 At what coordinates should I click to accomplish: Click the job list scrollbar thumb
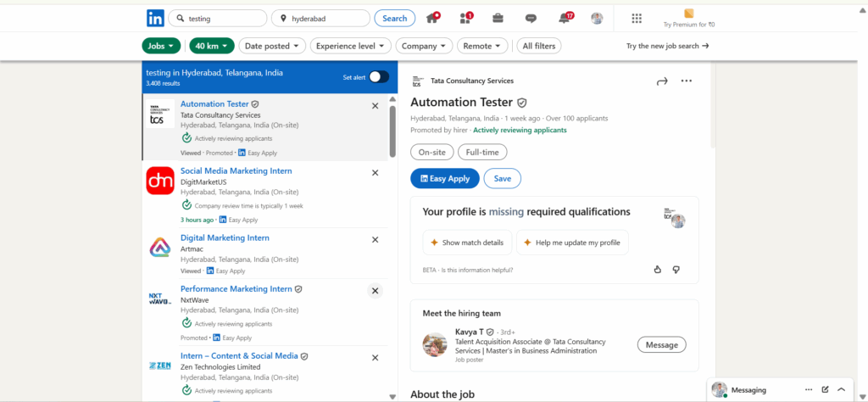point(392,131)
